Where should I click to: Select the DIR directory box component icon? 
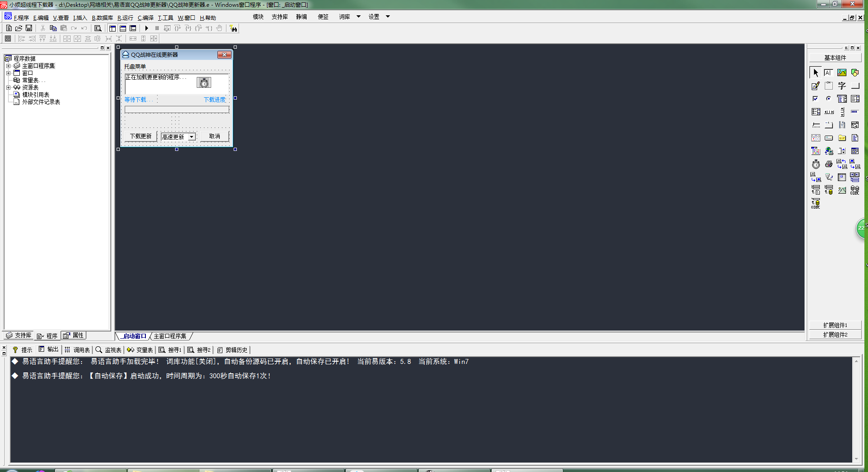point(842,138)
